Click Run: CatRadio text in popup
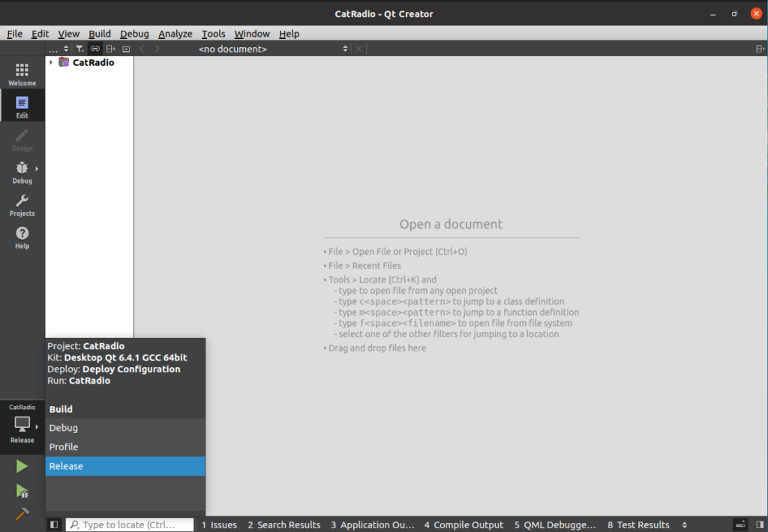This screenshot has height=532, width=768. (x=79, y=381)
